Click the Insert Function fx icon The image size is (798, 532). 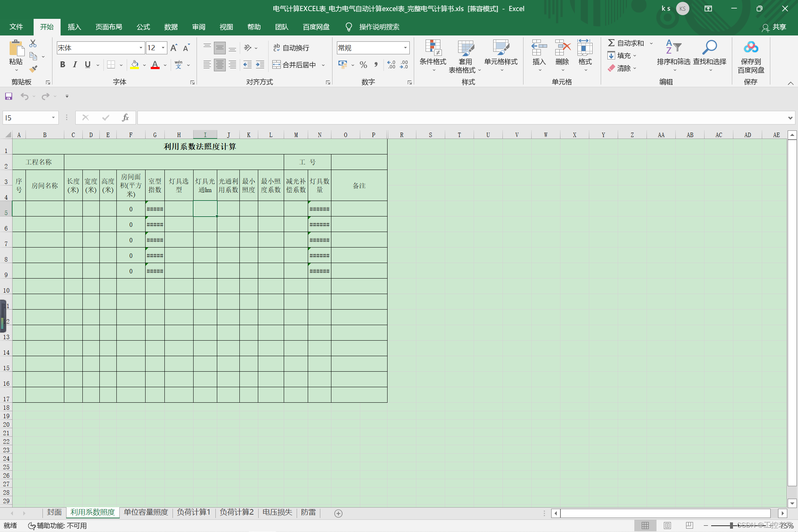click(x=125, y=117)
